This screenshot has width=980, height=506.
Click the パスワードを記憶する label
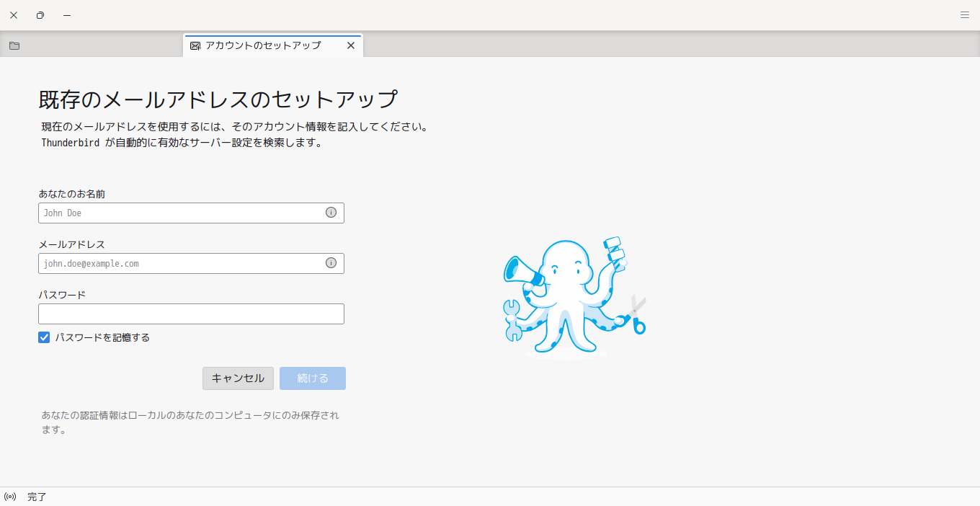pos(102,337)
